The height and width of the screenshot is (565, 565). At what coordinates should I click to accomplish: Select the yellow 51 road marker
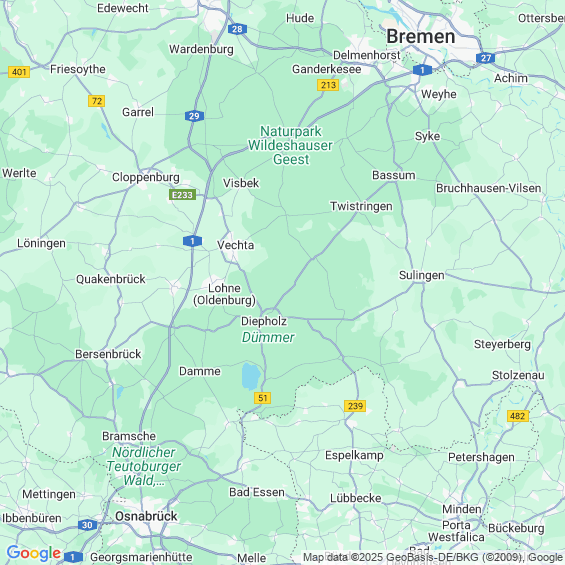(x=262, y=398)
